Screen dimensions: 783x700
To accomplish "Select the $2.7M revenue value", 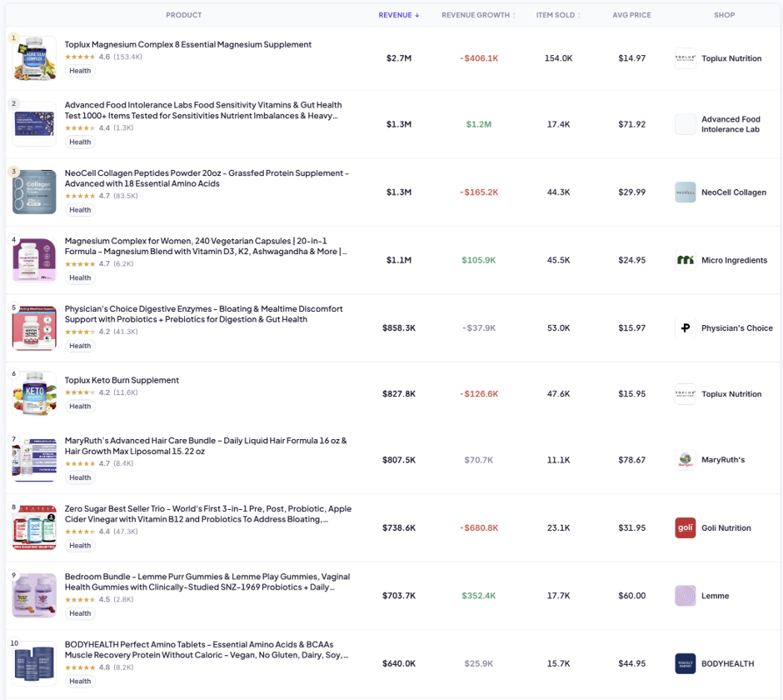I will click(x=399, y=58).
